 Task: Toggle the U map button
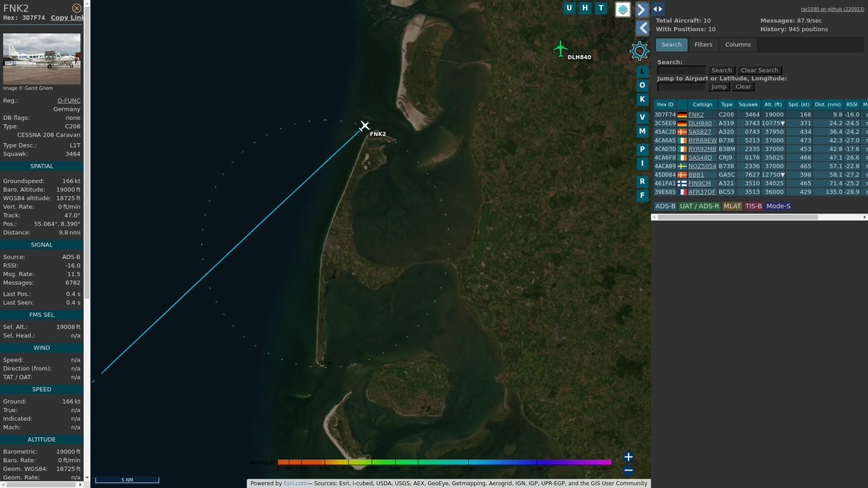pyautogui.click(x=569, y=8)
